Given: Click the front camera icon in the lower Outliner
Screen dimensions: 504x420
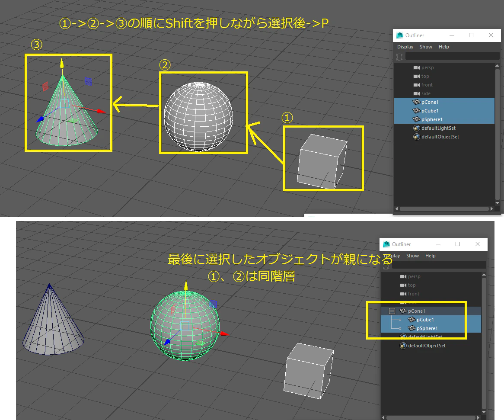Looking at the screenshot, I should pos(403,294).
